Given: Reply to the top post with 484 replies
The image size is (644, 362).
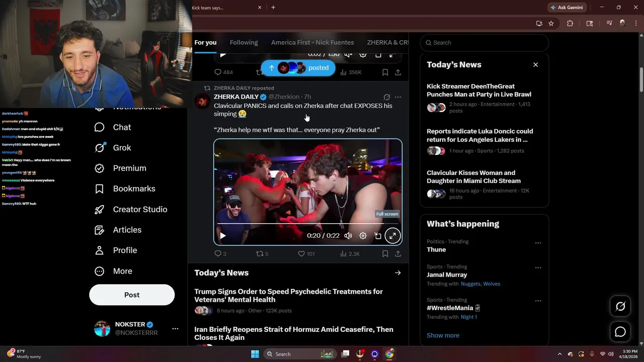Looking at the screenshot, I should click(223, 72).
